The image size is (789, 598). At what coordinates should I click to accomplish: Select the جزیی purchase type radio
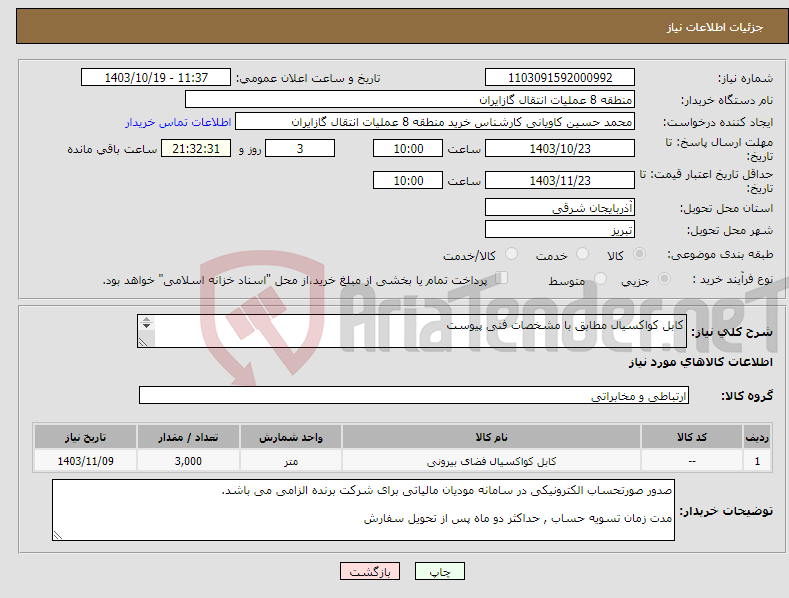pyautogui.click(x=664, y=278)
